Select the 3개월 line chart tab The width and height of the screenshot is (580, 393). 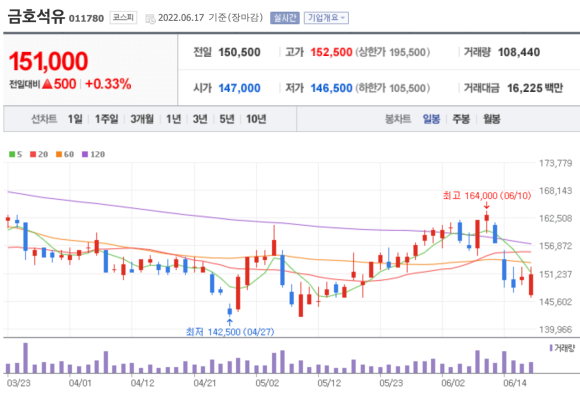142,119
